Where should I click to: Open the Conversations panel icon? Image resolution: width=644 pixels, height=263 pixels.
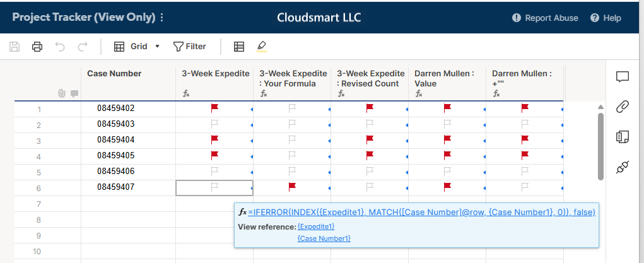tap(623, 77)
